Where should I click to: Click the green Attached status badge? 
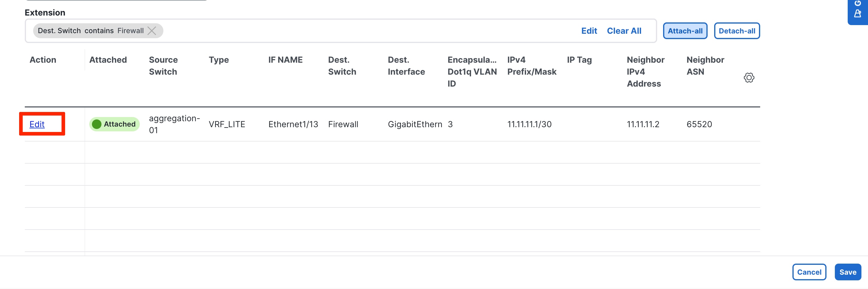point(114,124)
